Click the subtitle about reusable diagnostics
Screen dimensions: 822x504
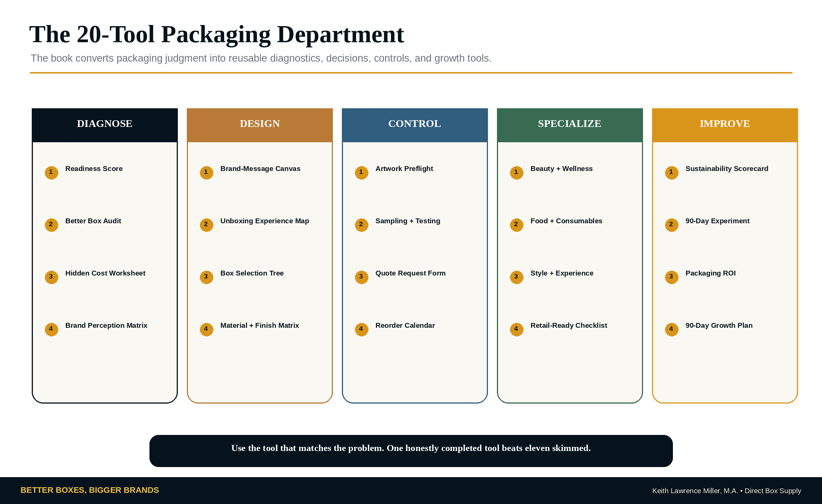[x=261, y=58]
